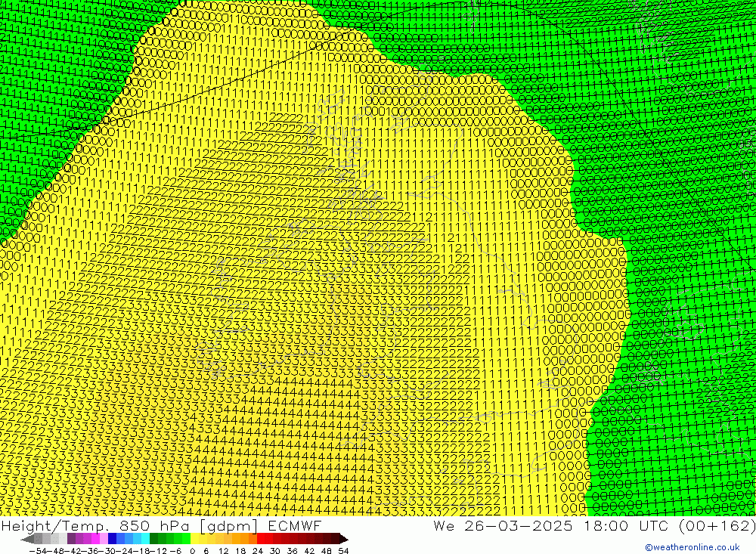This screenshot has height=554, width=756.
Task: Click the 'Height/Temp. 850 hPa [gdpm] ECMWF' title
Action: (x=161, y=525)
